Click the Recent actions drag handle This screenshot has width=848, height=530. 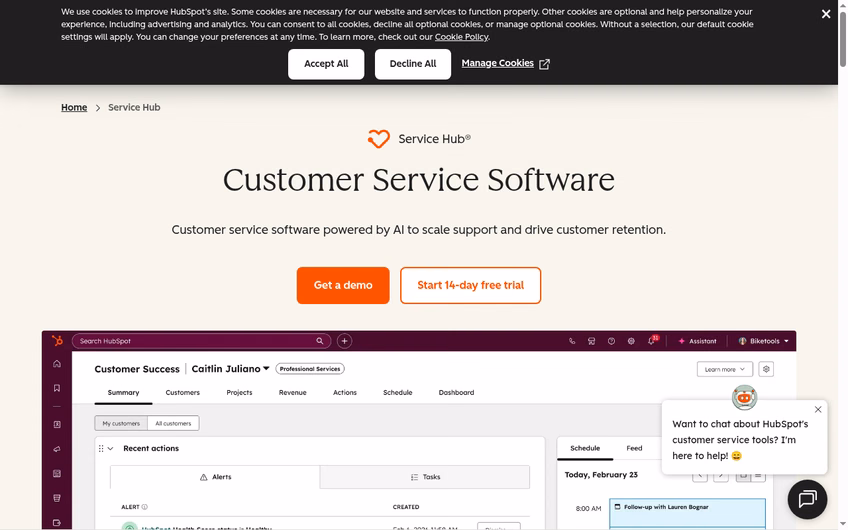pyautogui.click(x=101, y=448)
